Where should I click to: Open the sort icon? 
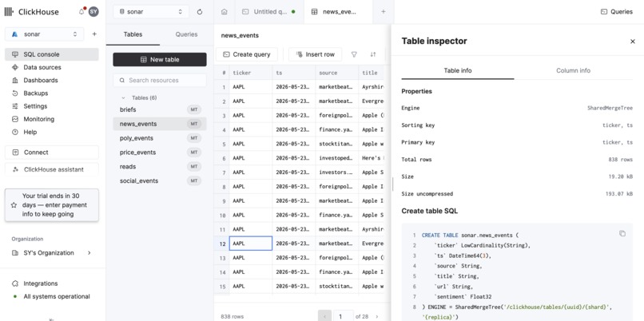[x=373, y=54]
